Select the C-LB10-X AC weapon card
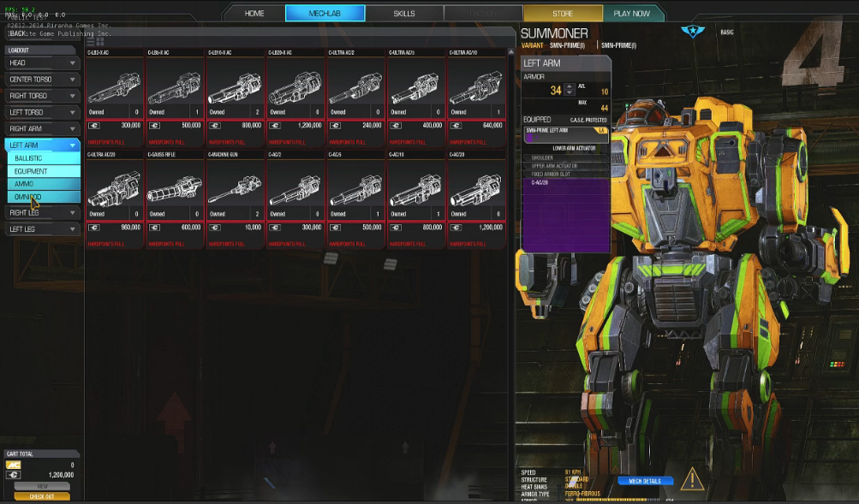The image size is (859, 504). pyautogui.click(x=235, y=98)
